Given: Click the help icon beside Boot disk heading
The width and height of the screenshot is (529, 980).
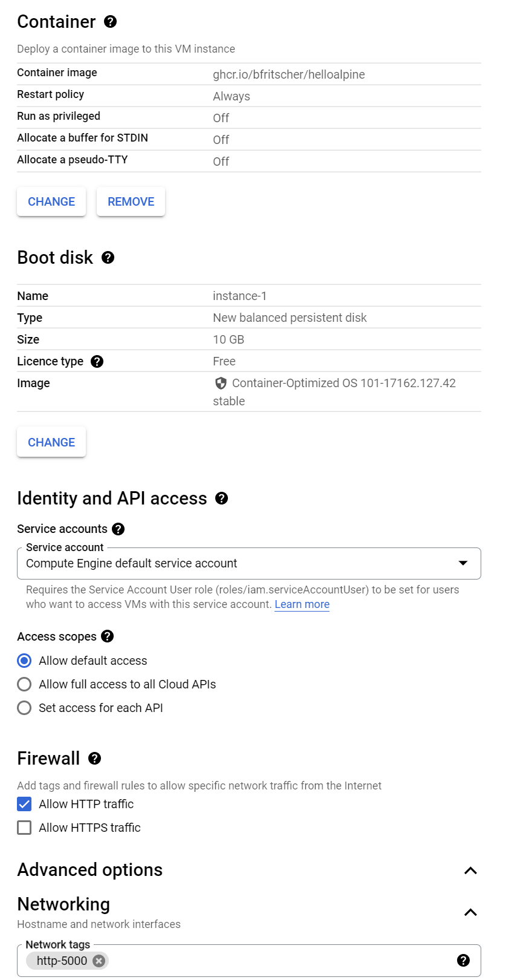Looking at the screenshot, I should (x=108, y=258).
